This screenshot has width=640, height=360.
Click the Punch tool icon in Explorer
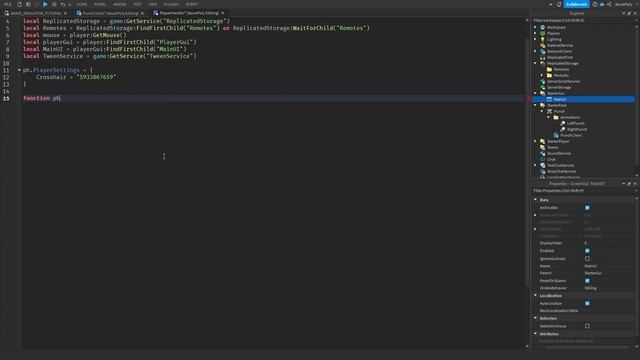549,111
